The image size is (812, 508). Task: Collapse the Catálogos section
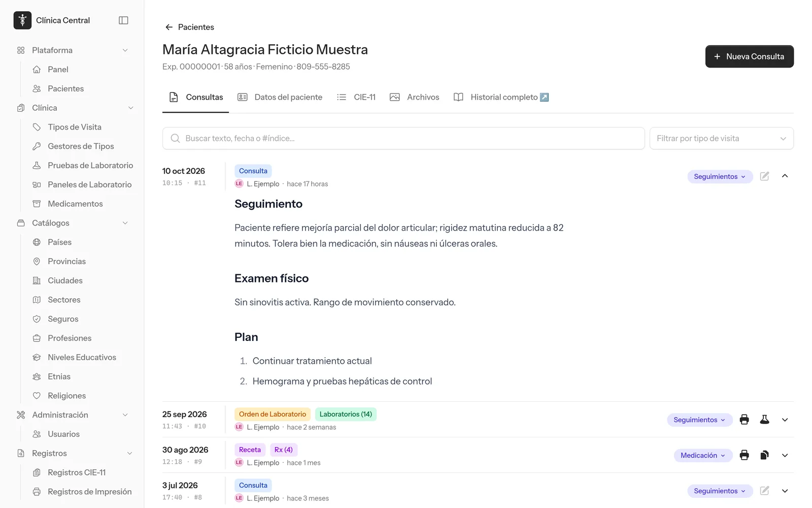pyautogui.click(x=125, y=223)
